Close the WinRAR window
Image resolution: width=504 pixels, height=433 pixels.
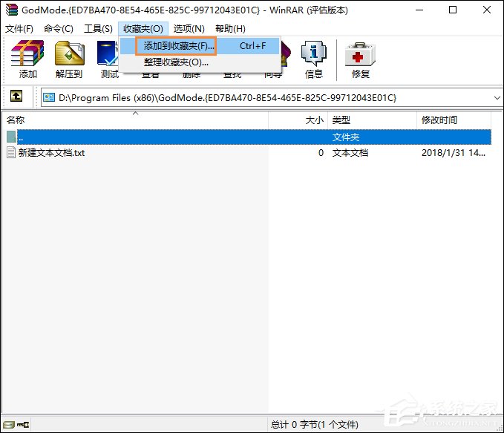point(487,10)
